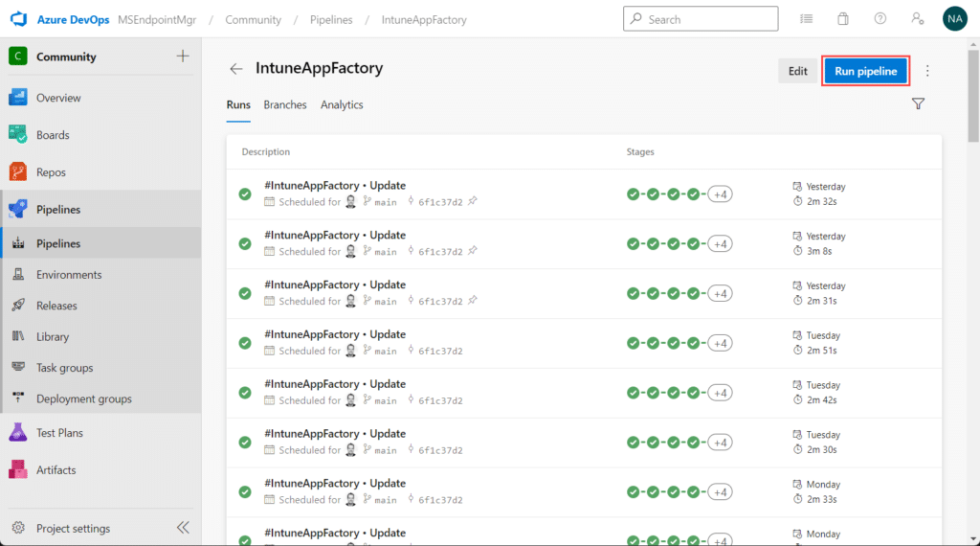Click the Environments icon

pos(18,274)
